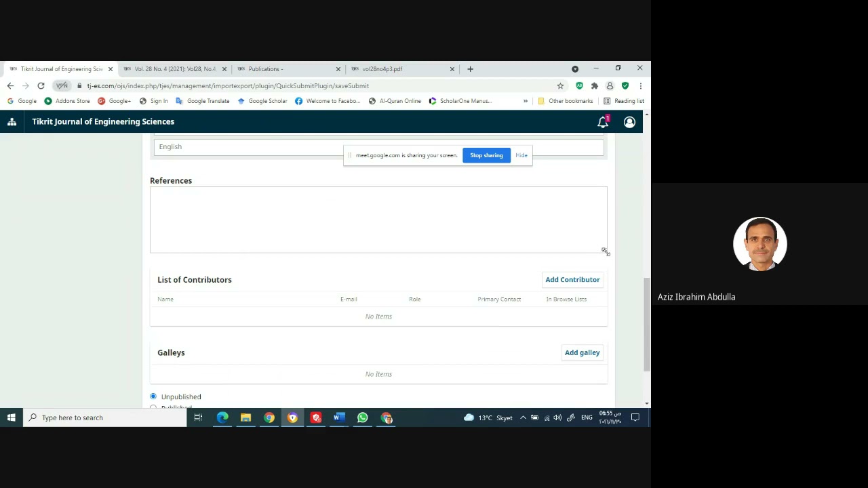Open the Reading list
Image resolution: width=868 pixels, height=488 pixels.
pos(623,101)
